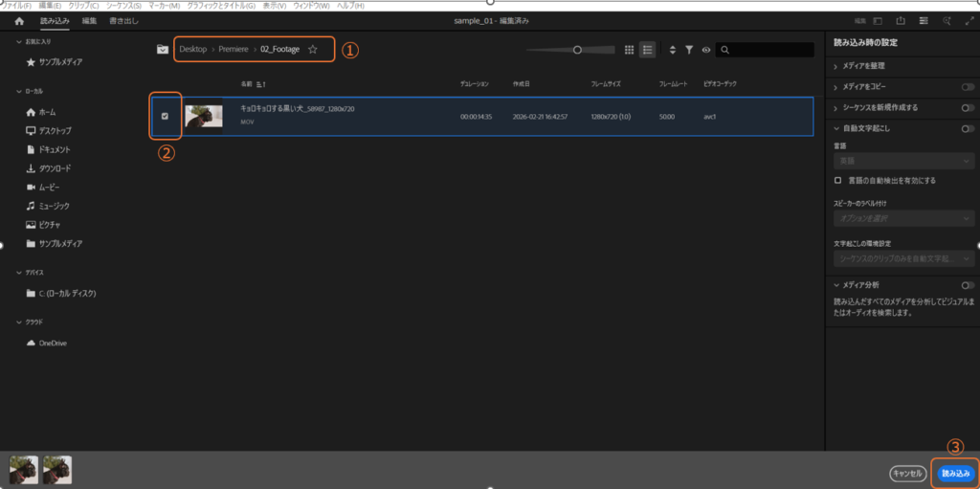The width and height of the screenshot is (980, 489).
Task: Open the シーケンス(S) menu
Action: point(121,6)
